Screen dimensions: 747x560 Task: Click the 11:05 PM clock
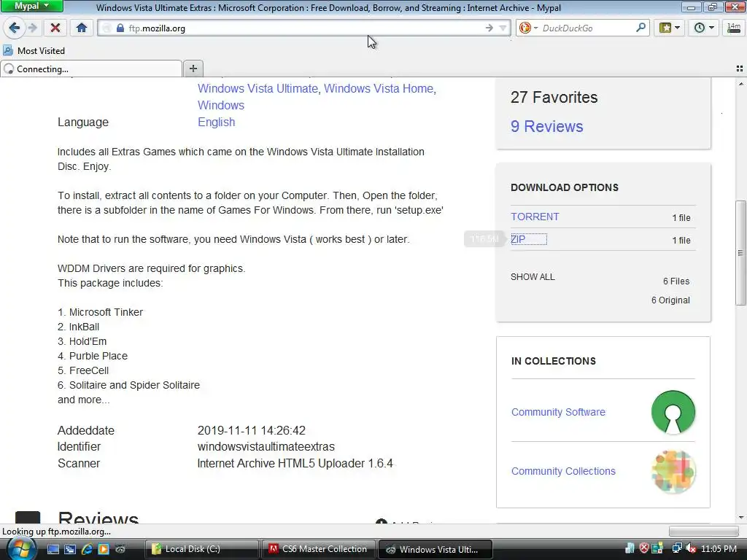tap(719, 548)
